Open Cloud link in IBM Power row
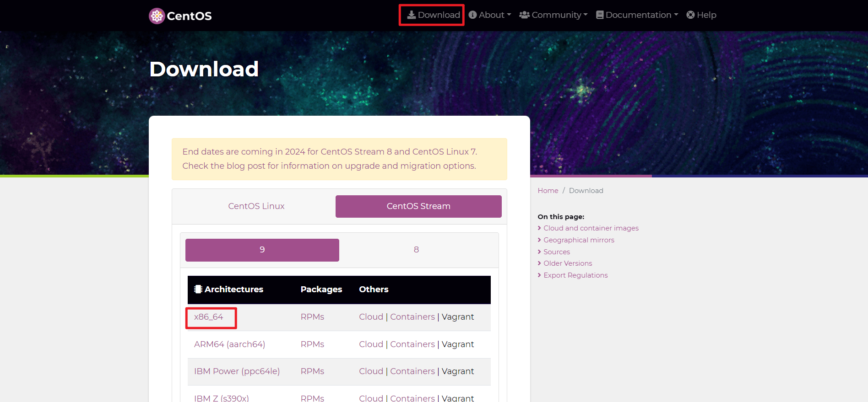868x402 pixels. coord(371,371)
